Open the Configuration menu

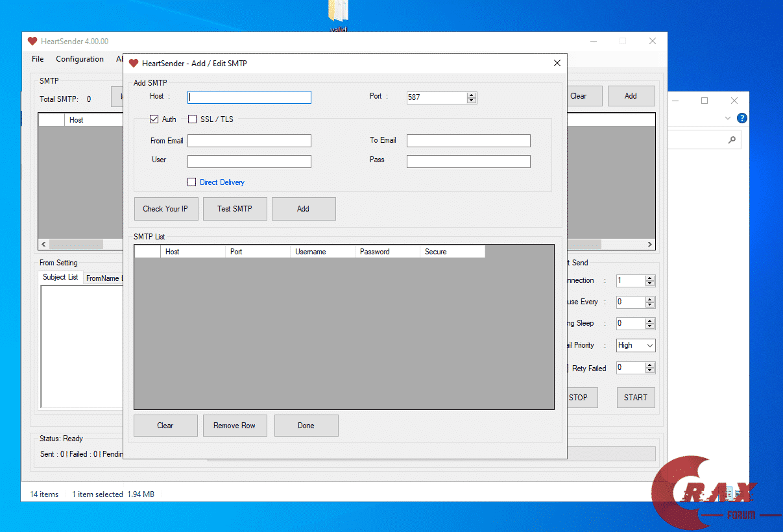80,59
